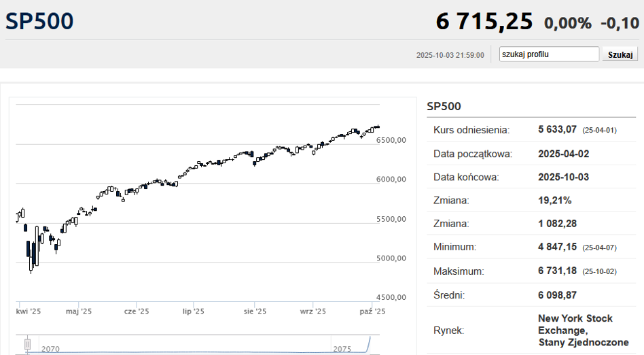Click the latest October candlestick on chart
This screenshot has width=644, height=355.
[x=378, y=126]
